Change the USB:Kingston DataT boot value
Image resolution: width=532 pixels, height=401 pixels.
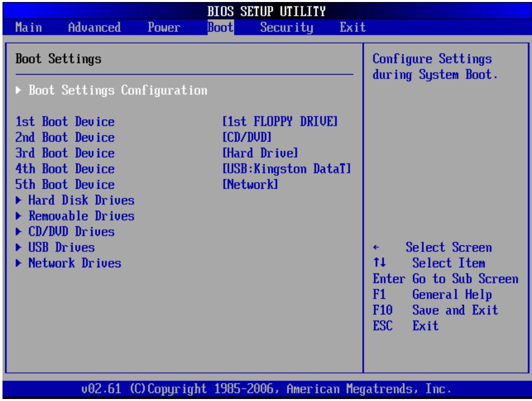[x=287, y=169]
